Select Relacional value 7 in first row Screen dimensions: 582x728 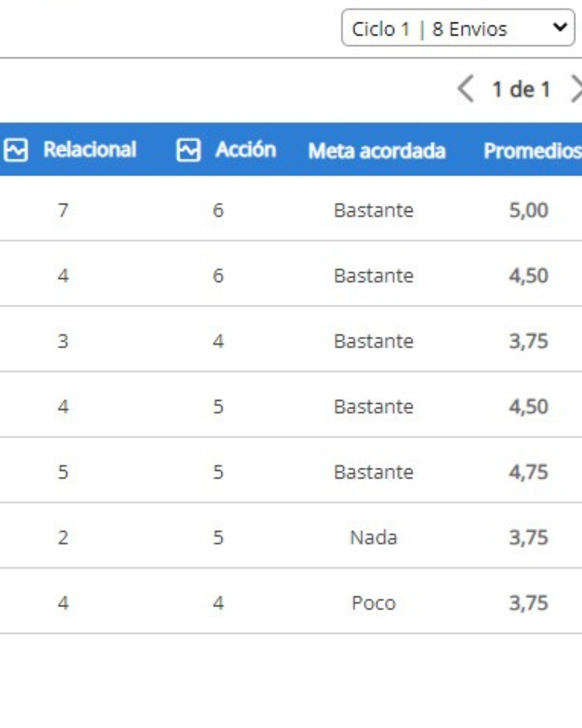coord(63,210)
